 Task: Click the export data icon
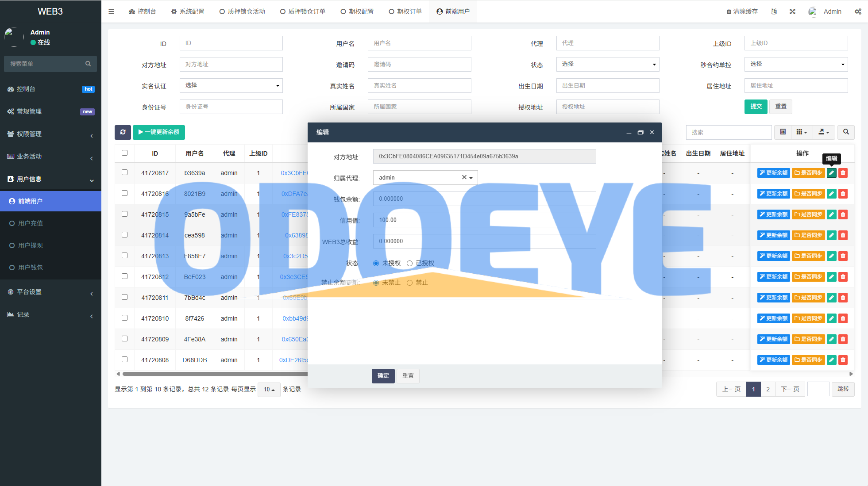click(x=823, y=132)
